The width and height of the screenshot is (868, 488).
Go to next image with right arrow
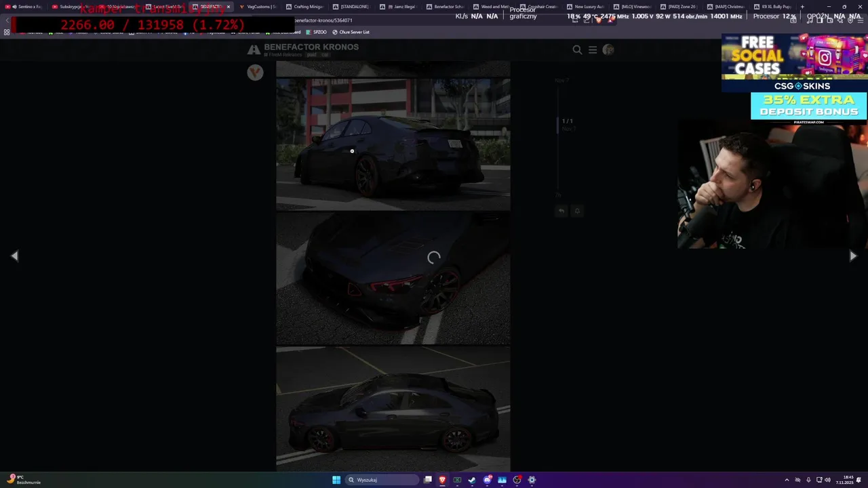tap(853, 256)
